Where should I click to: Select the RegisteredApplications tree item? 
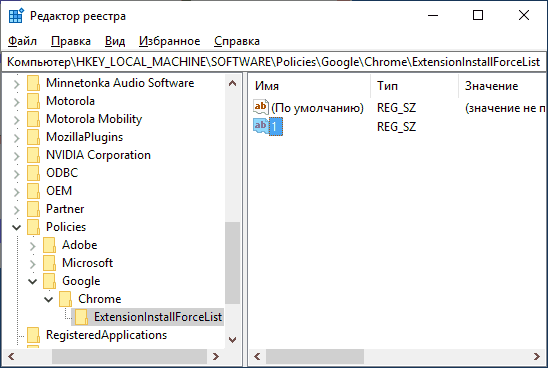(107, 335)
